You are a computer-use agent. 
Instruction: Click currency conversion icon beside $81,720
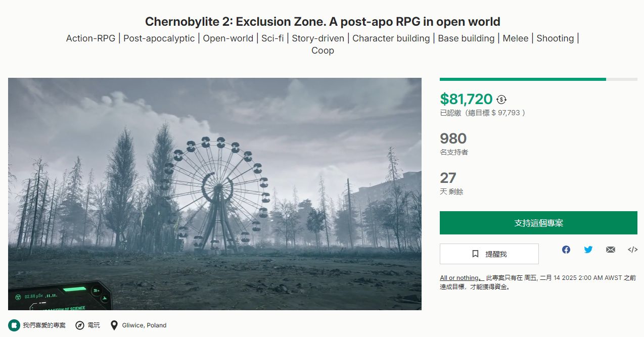coord(501,100)
